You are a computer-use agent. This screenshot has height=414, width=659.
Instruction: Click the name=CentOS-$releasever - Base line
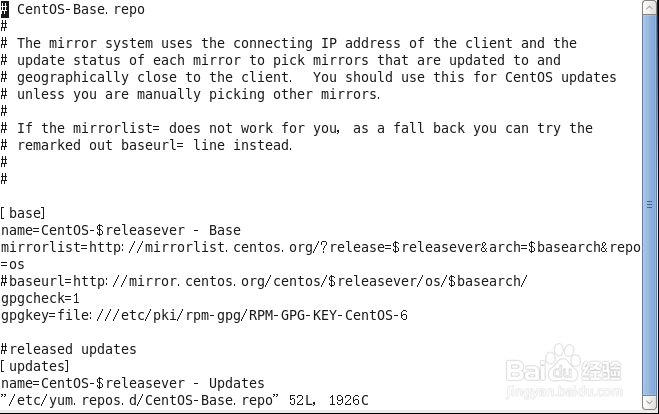pyautogui.click(x=121, y=230)
